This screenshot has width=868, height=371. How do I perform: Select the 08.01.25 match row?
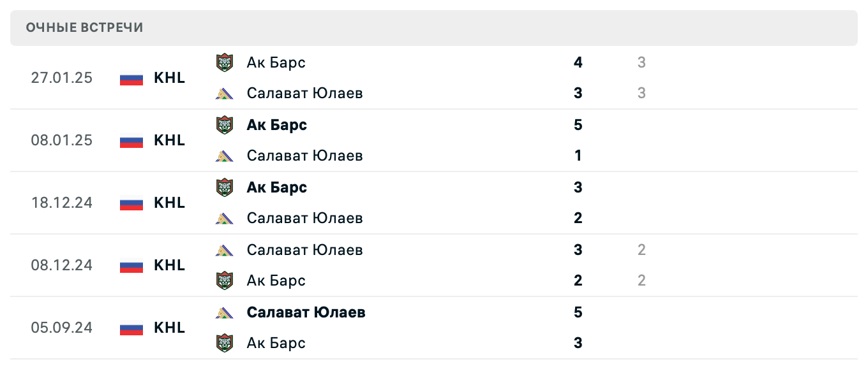[434, 140]
